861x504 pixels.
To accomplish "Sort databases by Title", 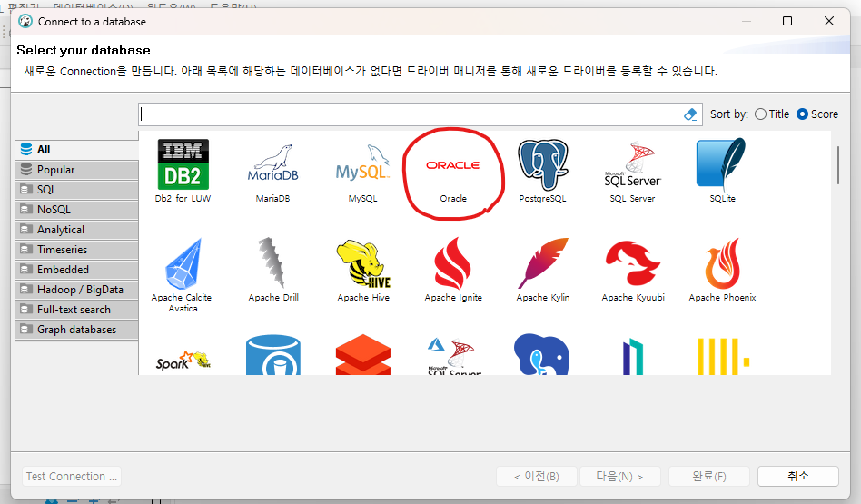I will [x=772, y=114].
